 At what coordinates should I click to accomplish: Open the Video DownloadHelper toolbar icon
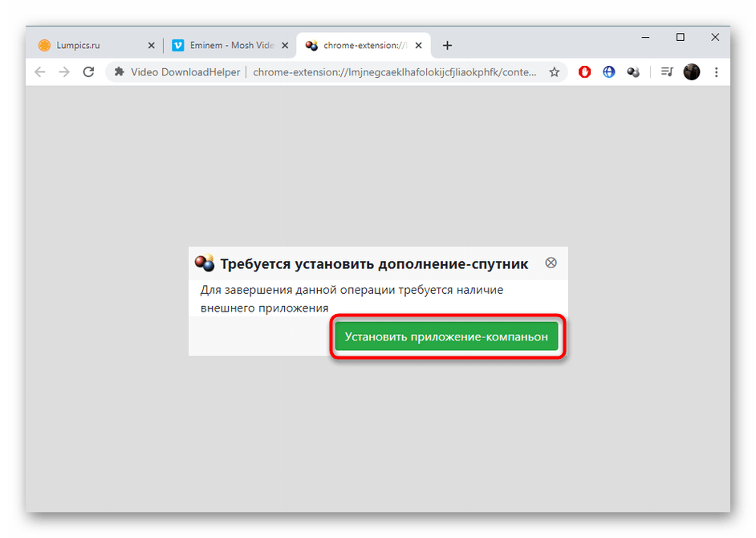[x=633, y=72]
